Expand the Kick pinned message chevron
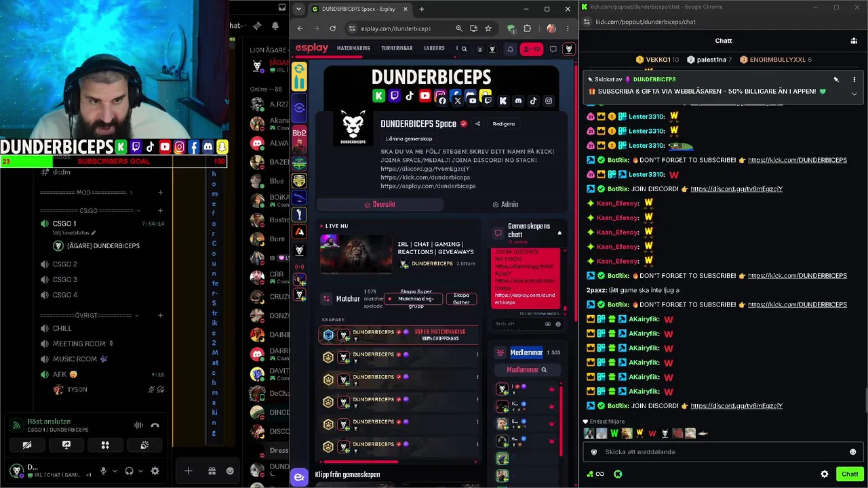The width and height of the screenshot is (868, 488). click(854, 94)
